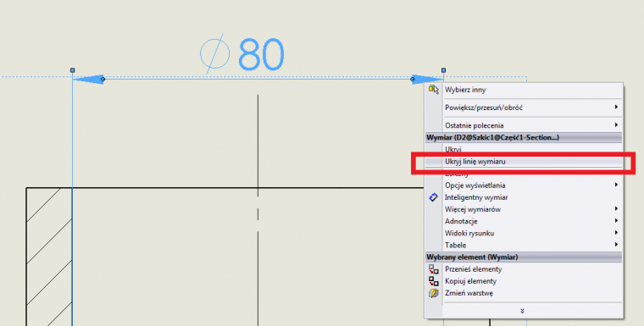Expand the Widoki rysunku arrow

coord(616,233)
